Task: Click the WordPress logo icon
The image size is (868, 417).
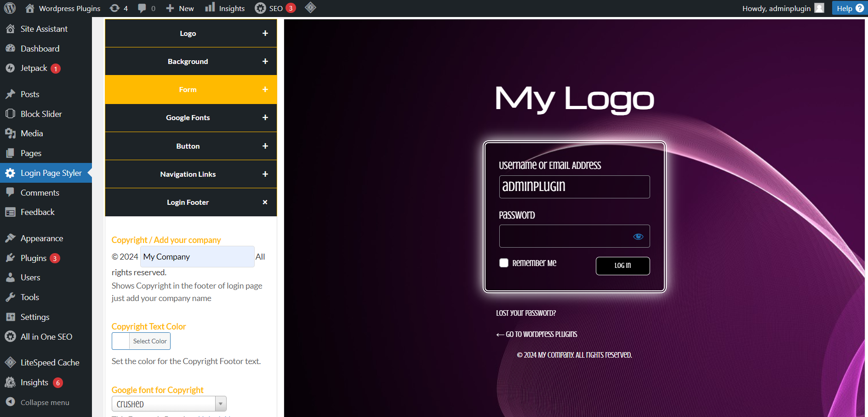Action: pyautogui.click(x=10, y=8)
